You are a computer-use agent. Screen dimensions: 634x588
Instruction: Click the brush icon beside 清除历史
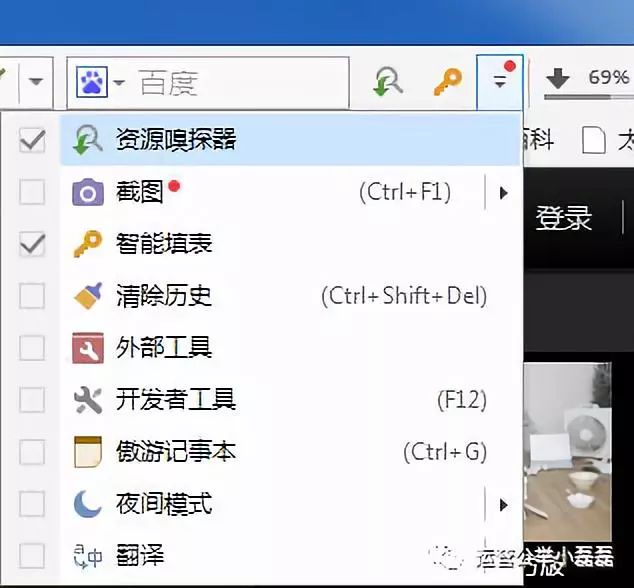point(88,296)
